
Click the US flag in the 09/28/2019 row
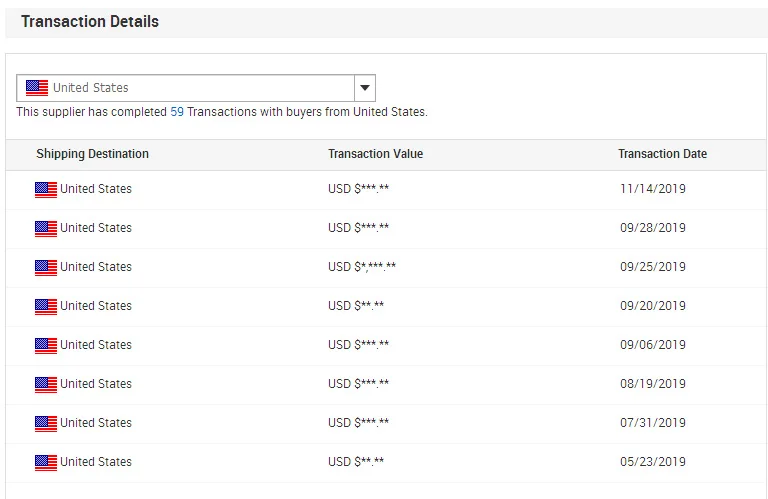pos(46,229)
